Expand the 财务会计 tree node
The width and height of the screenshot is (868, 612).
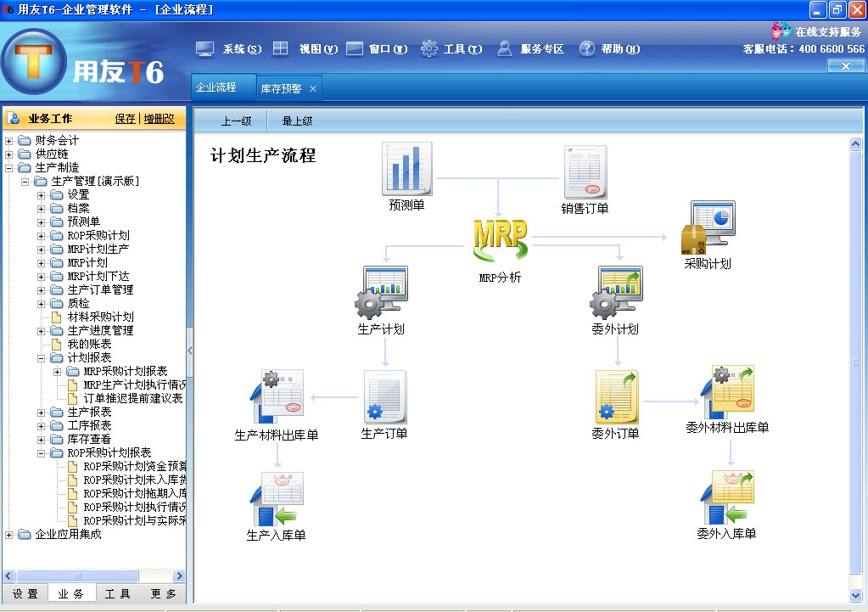pyautogui.click(x=8, y=141)
